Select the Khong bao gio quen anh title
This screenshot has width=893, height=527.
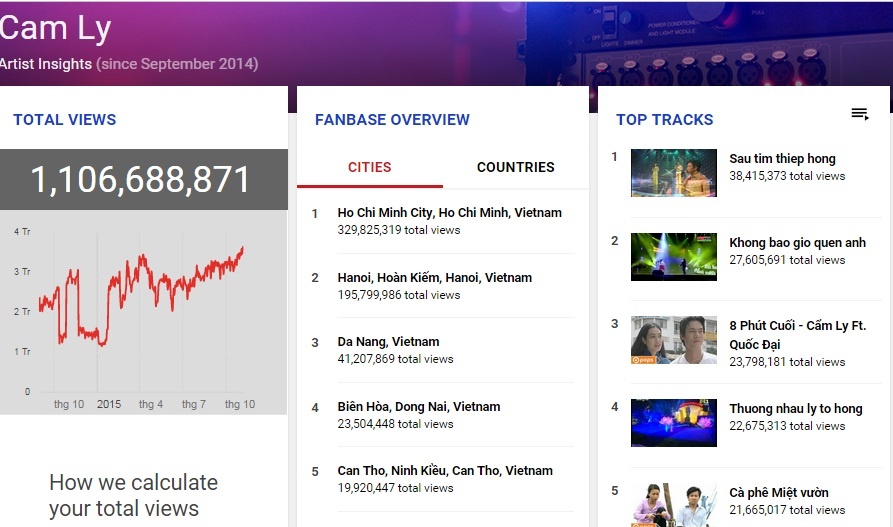[797, 242]
